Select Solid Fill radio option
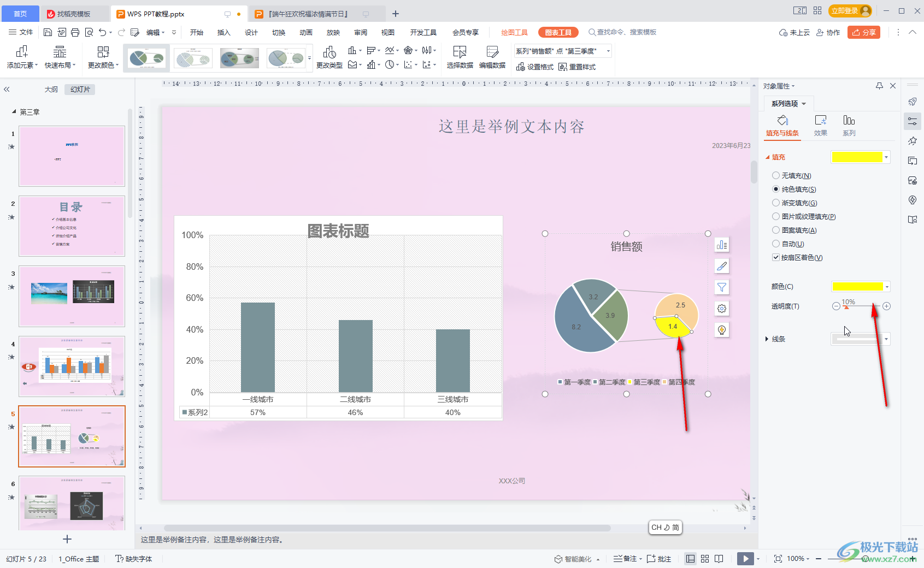The width and height of the screenshot is (924, 568). [776, 189]
